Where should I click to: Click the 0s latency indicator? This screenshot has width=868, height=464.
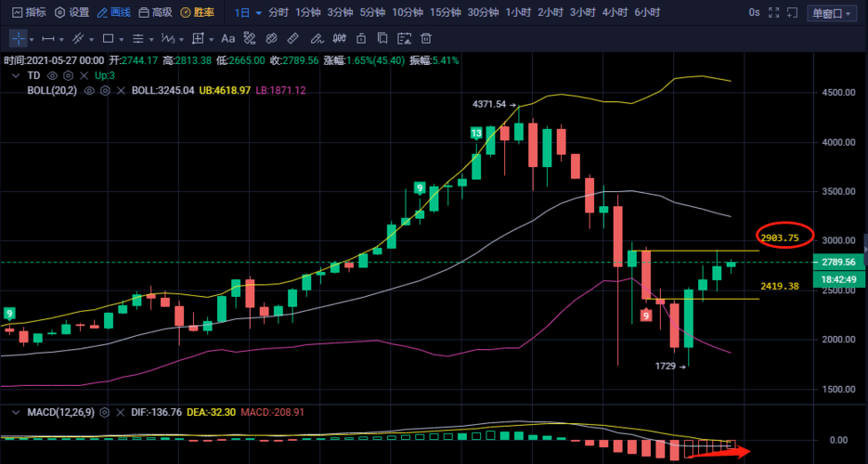755,13
